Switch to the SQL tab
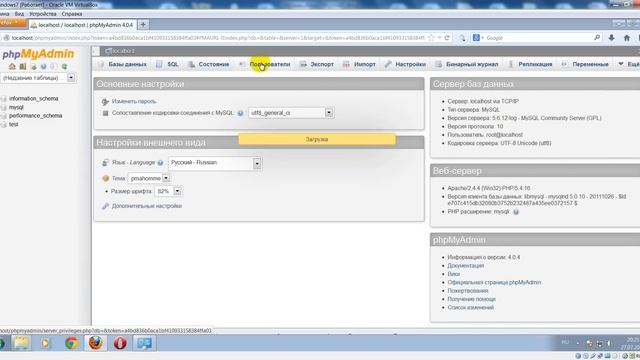The height and width of the screenshot is (360, 640). 168,64
